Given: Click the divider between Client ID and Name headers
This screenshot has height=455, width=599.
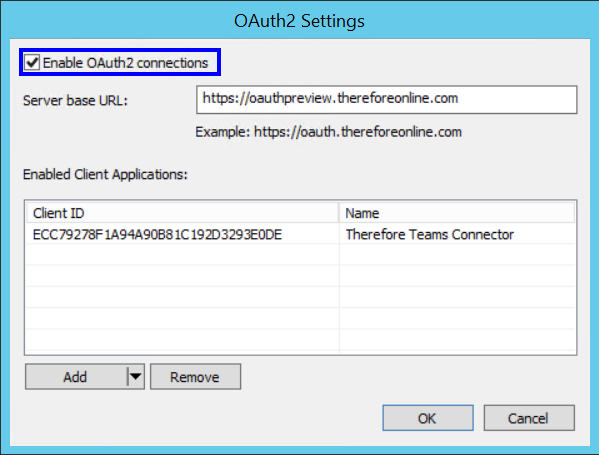Looking at the screenshot, I should [339, 213].
